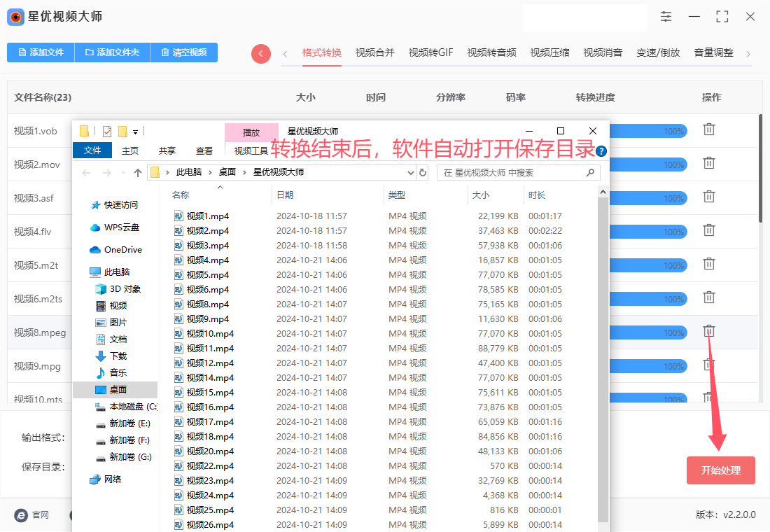Screen dimensions: 770x532
Task: Click the 添加文件 button
Action: coord(41,52)
